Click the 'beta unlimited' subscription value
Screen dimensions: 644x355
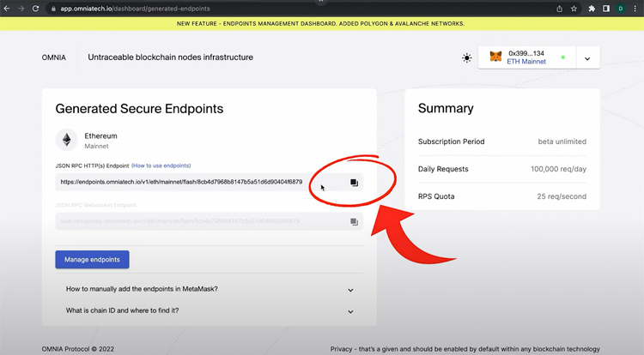(562, 141)
